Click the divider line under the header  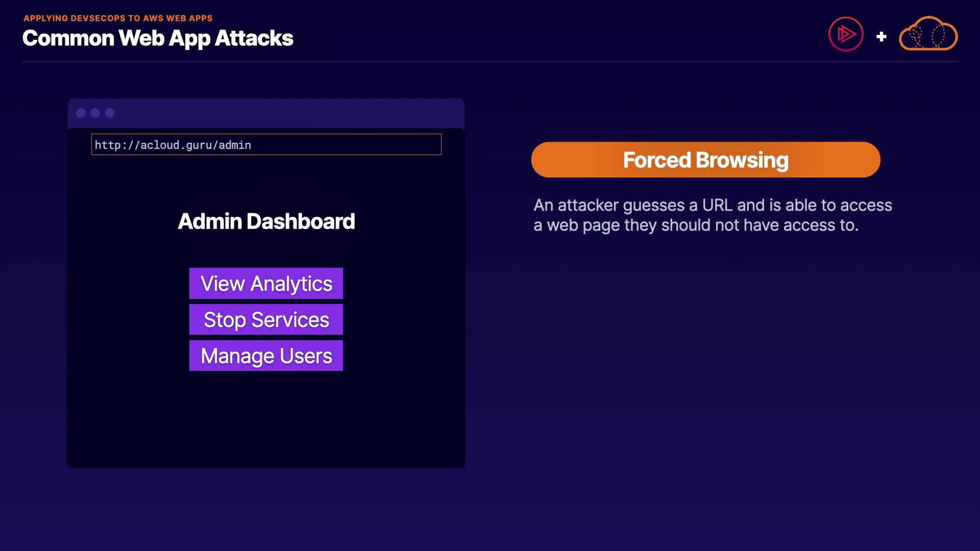490,62
